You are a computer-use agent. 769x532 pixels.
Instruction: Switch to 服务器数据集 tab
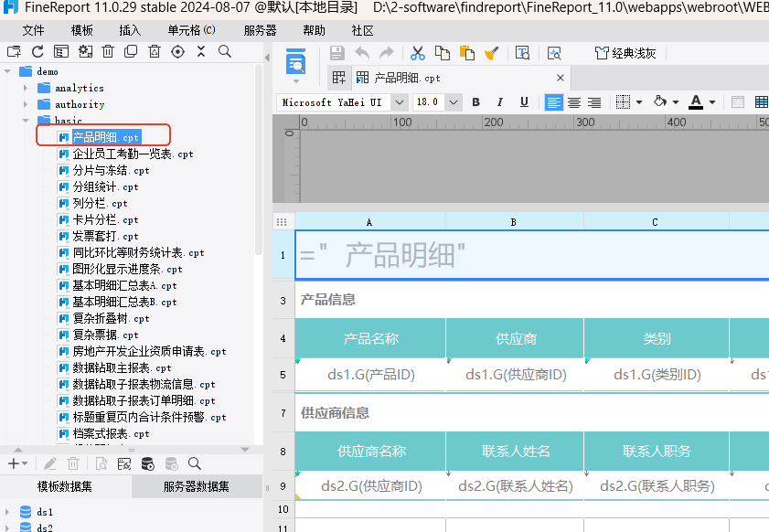point(197,486)
